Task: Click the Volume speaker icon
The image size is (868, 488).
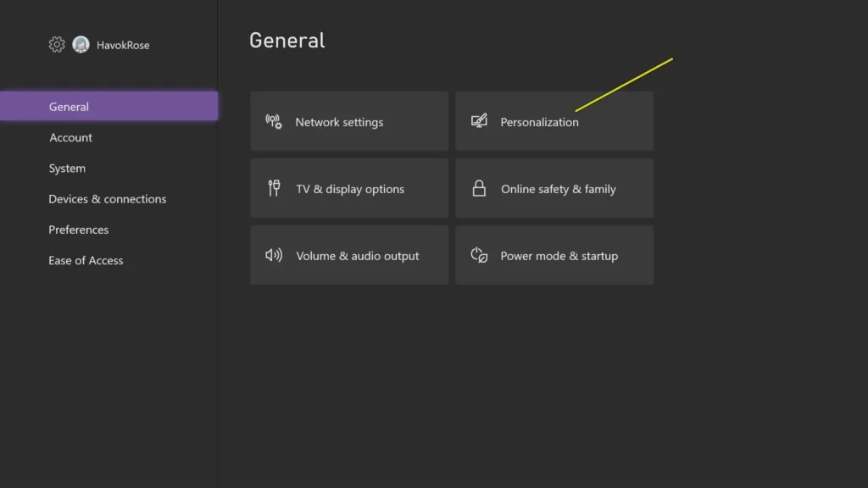Action: click(274, 255)
